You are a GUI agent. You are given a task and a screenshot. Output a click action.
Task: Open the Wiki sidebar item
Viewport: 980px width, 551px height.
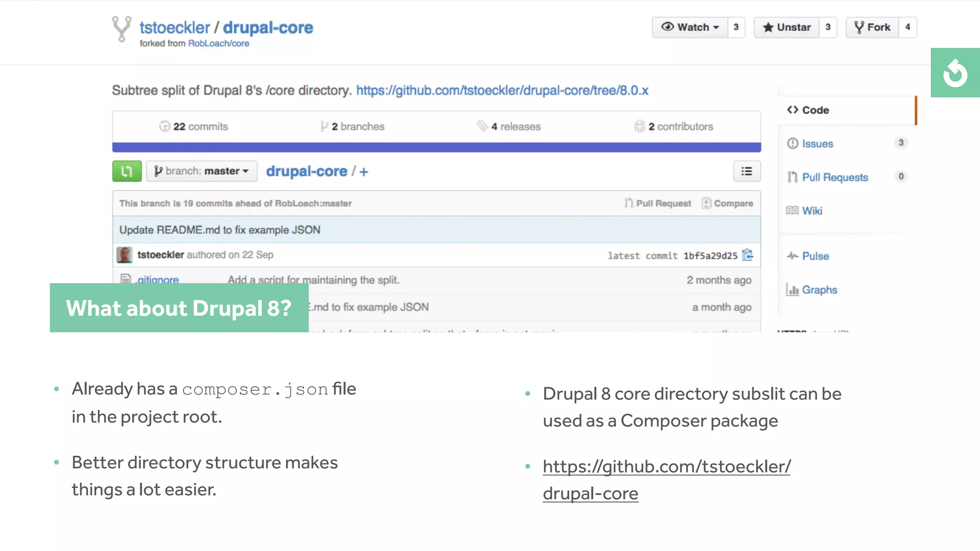click(812, 211)
